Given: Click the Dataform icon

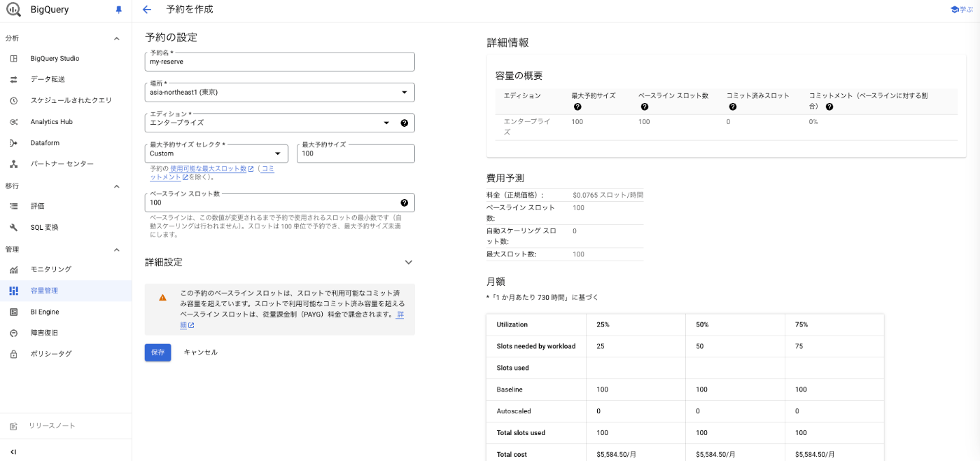Looking at the screenshot, I should 13,143.
